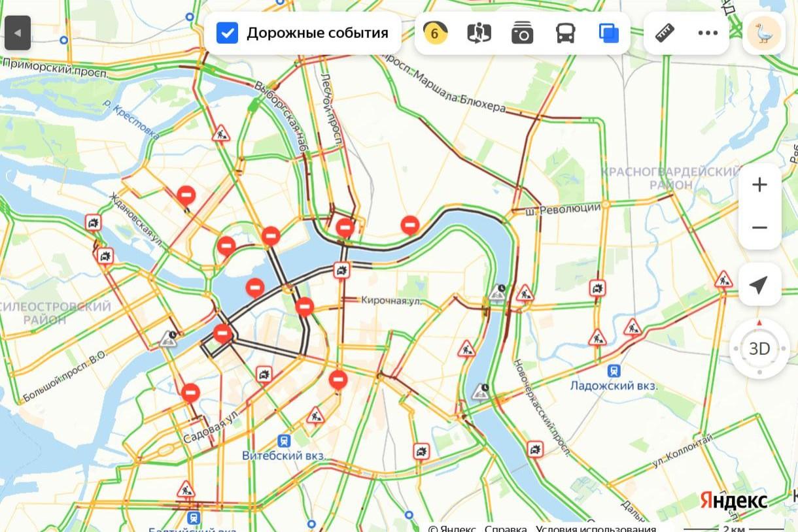Click road closure sign near Кирочная ул.
This screenshot has width=798, height=532.
coord(304,306)
